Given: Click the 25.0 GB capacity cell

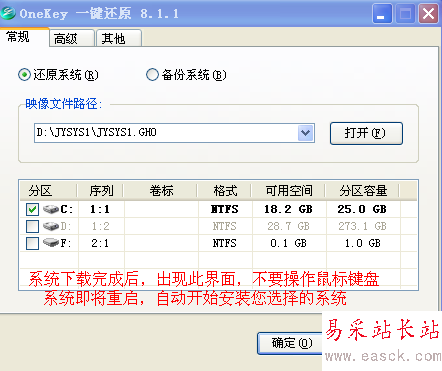Looking at the screenshot, I should point(362,209).
